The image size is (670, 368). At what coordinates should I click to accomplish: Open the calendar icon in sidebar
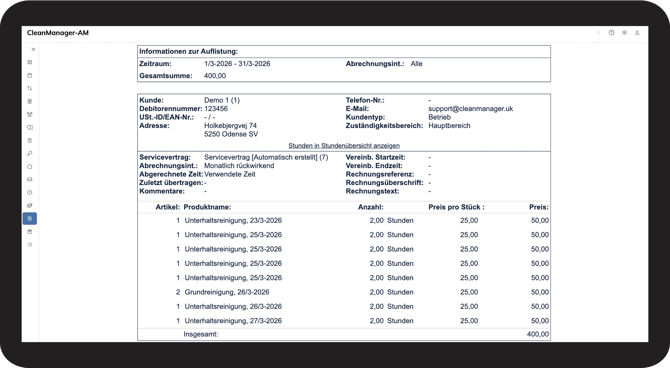pyautogui.click(x=29, y=75)
